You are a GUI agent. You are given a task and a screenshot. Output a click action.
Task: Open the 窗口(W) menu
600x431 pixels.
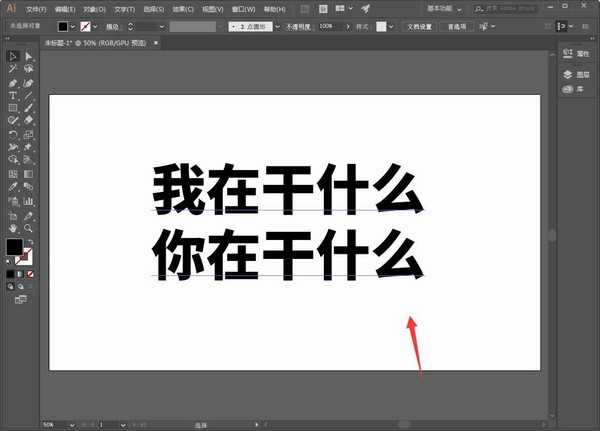tap(243, 9)
